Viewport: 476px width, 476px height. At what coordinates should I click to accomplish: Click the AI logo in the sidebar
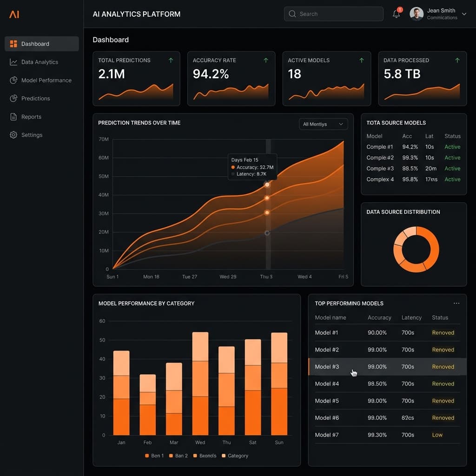tap(14, 14)
